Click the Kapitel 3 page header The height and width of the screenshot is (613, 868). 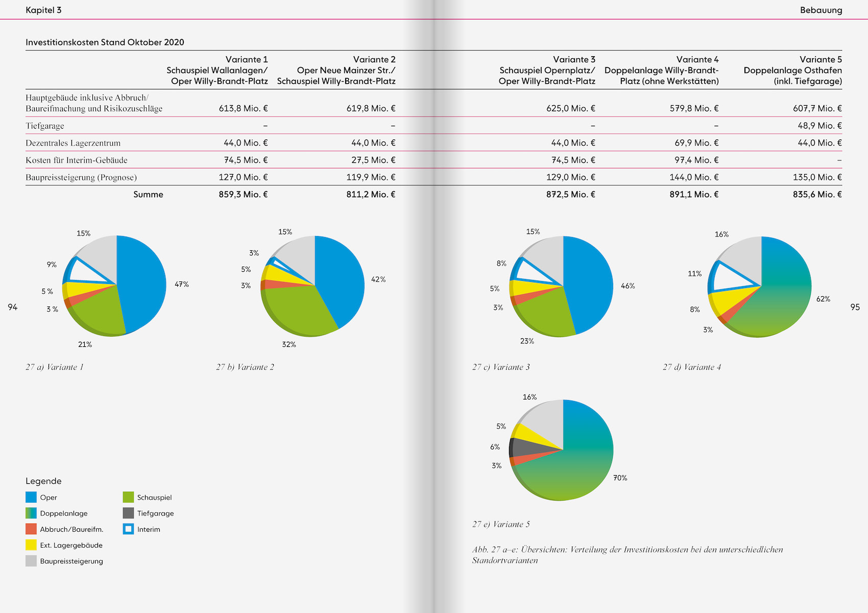(x=43, y=10)
